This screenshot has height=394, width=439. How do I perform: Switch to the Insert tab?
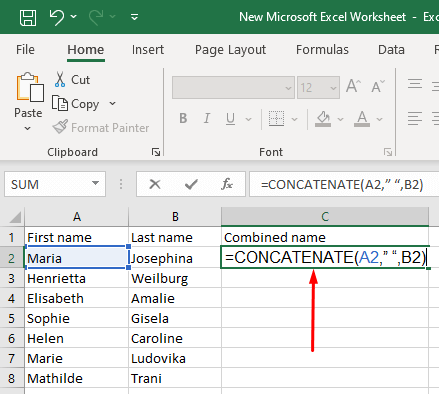[x=148, y=50]
